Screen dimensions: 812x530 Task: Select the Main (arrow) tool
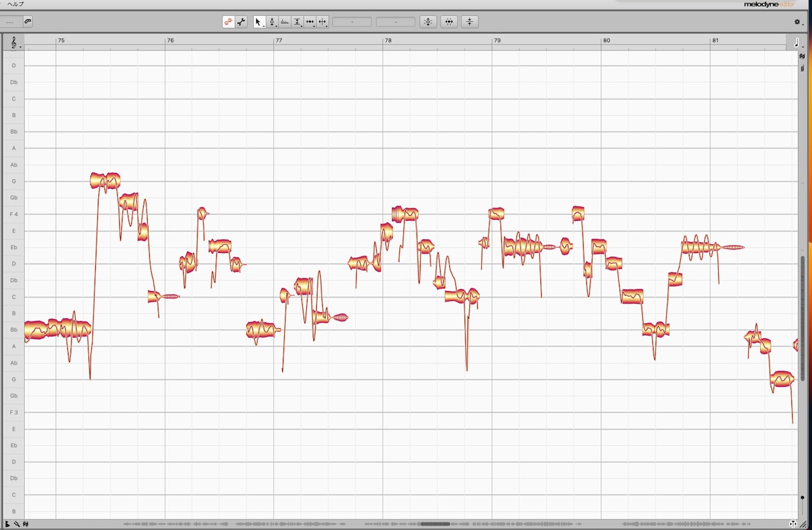coord(259,22)
